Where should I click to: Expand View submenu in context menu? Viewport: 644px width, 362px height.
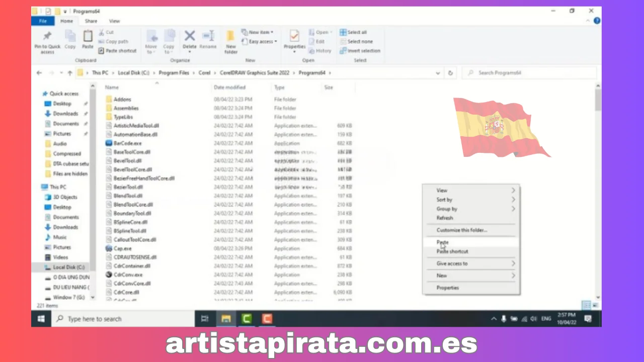[x=470, y=191]
